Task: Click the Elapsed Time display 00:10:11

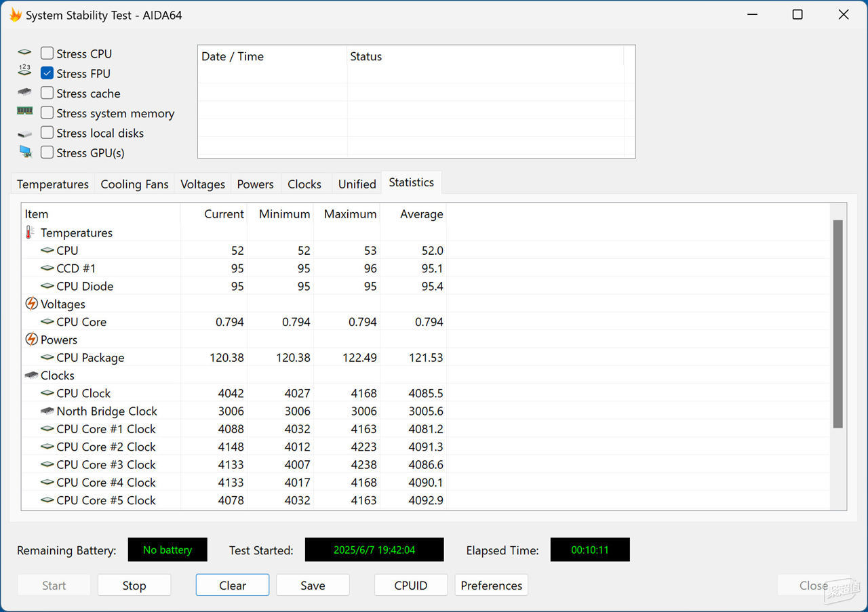Action: tap(590, 550)
